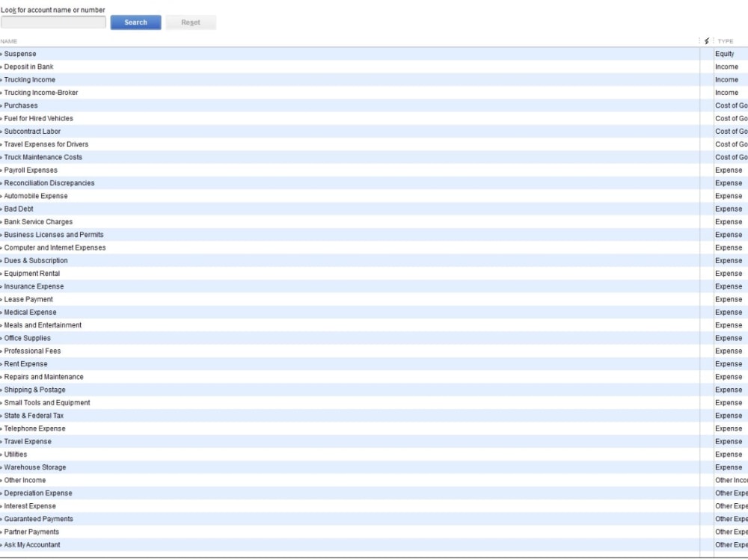Select the Medical Expense account
Screen dimensions: 748x560
(30, 312)
